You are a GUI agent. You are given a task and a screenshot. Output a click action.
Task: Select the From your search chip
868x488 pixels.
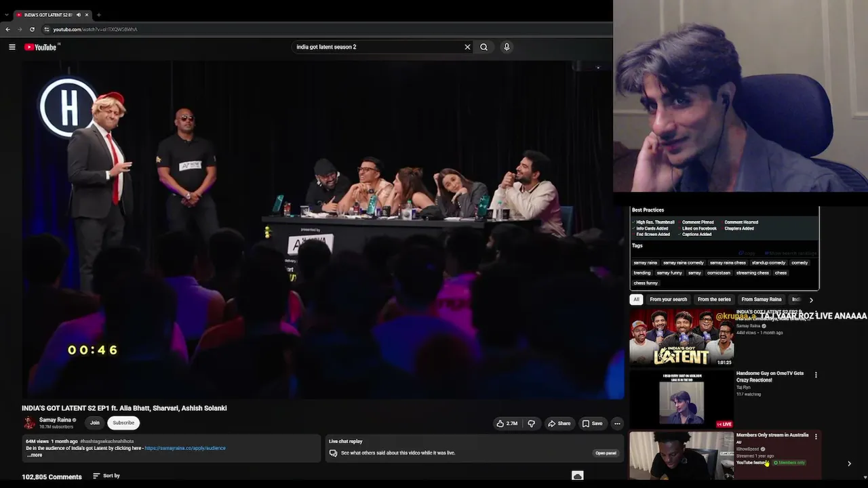(668, 300)
